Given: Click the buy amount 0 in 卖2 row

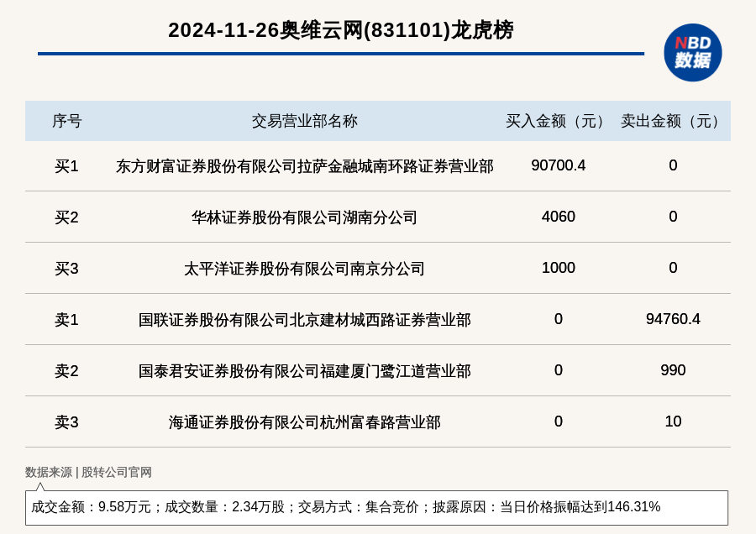Looking at the screenshot, I should 559,369.
